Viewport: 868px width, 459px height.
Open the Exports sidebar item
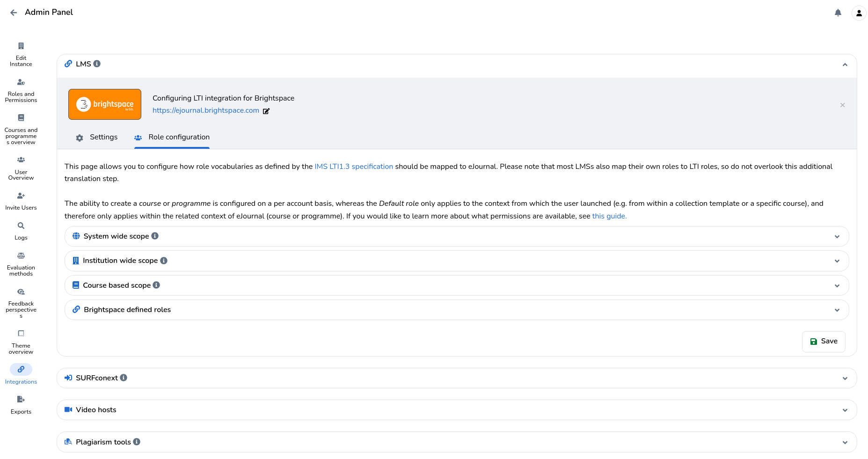21,405
